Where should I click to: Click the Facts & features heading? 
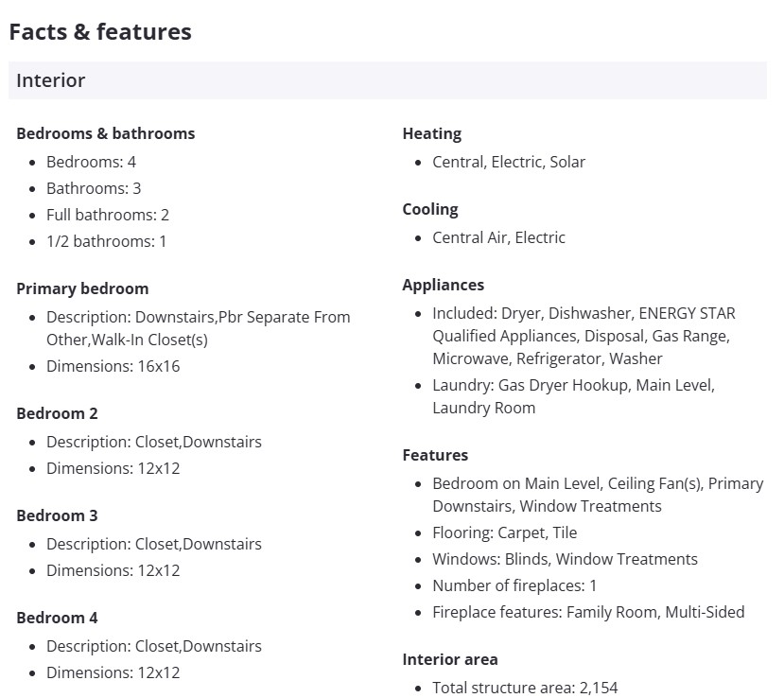coord(100,32)
